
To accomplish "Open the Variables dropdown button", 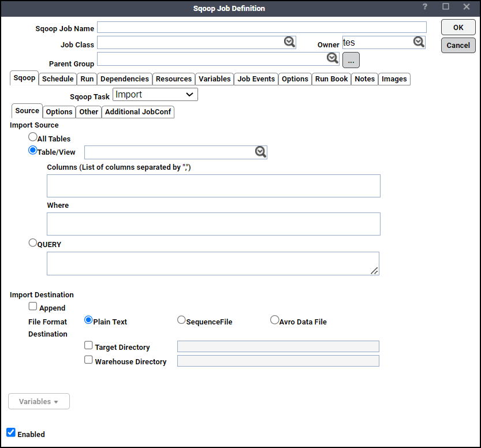I will click(39, 401).
